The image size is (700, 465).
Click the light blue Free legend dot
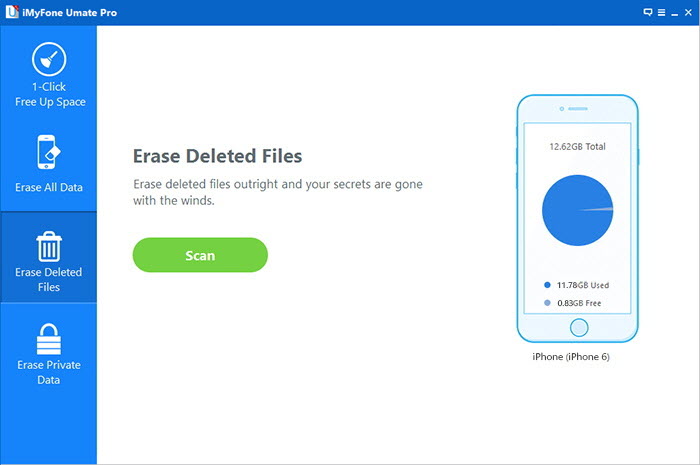coord(546,303)
